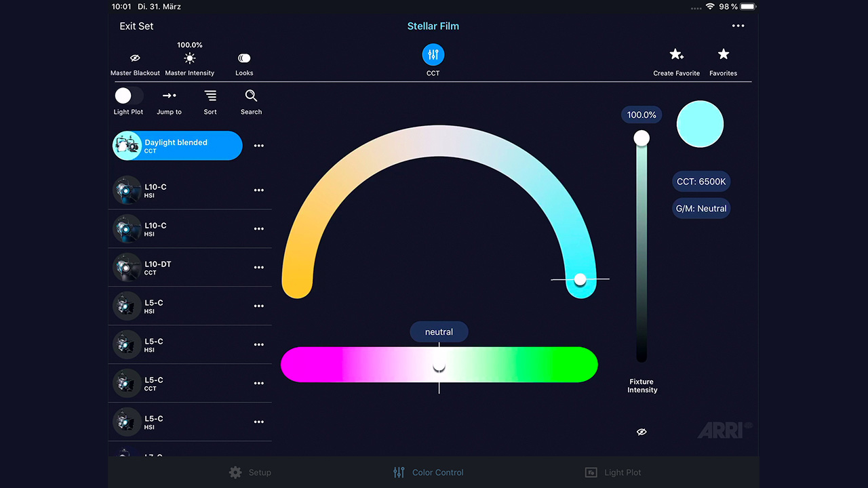Open three-dot menu in the top right
Screen dimensions: 868x488
(x=738, y=26)
